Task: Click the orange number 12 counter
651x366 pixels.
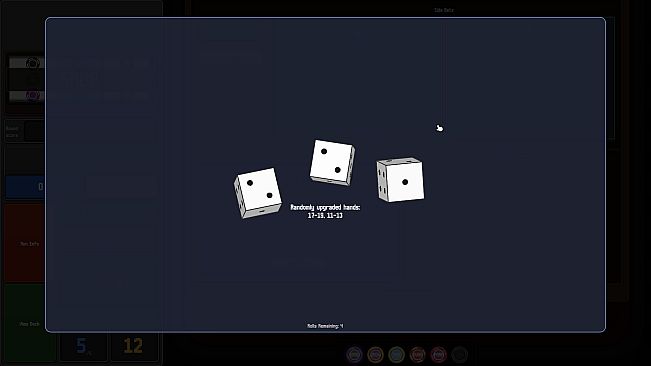Action: pos(134,346)
